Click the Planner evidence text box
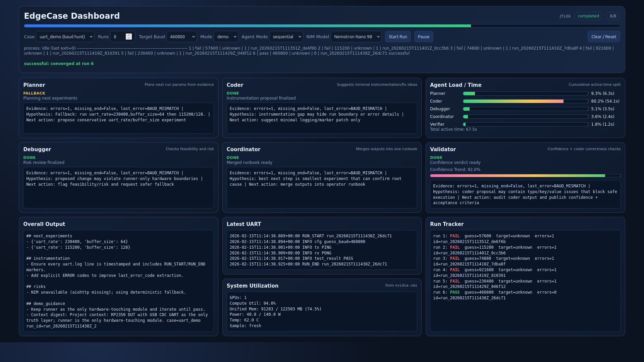 click(x=118, y=118)
